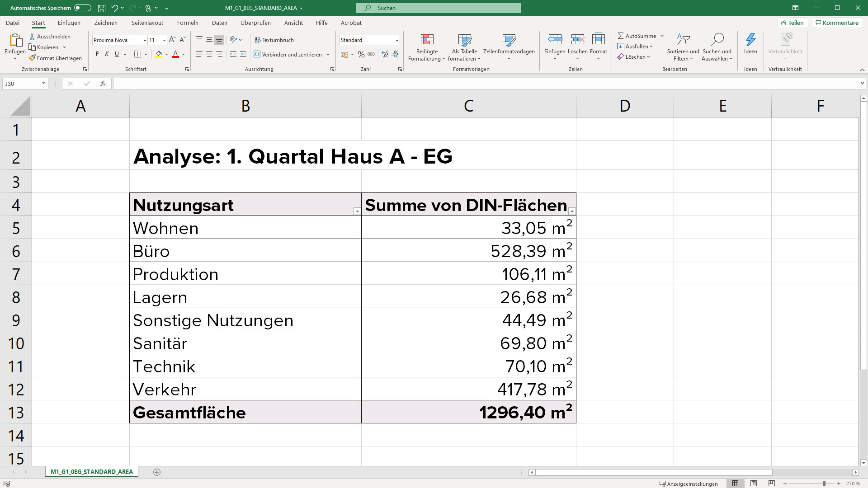The height and width of the screenshot is (488, 868).
Task: Click the Kommentare button
Action: click(837, 23)
